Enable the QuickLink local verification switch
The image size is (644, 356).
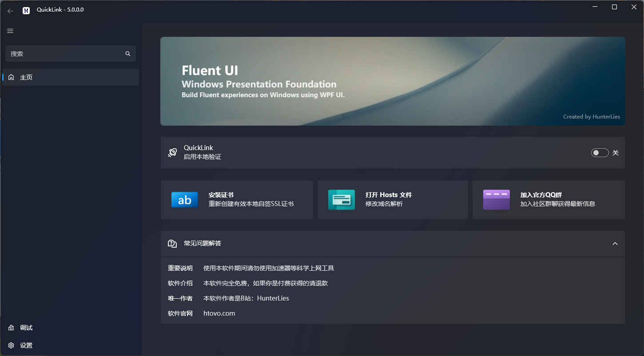[x=600, y=153]
